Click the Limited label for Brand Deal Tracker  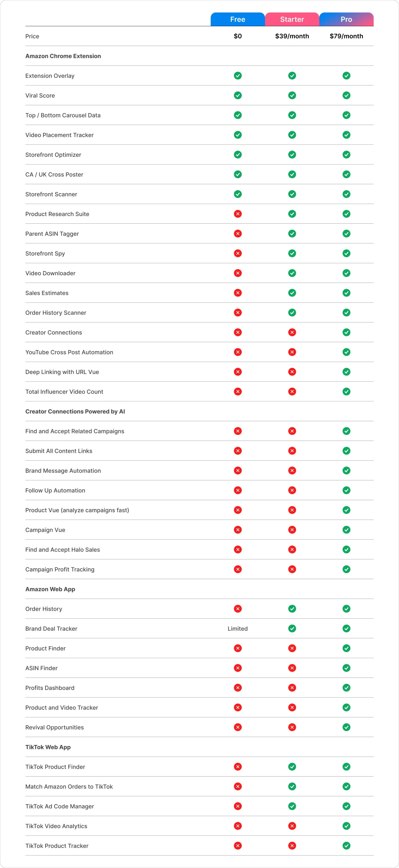[238, 629]
